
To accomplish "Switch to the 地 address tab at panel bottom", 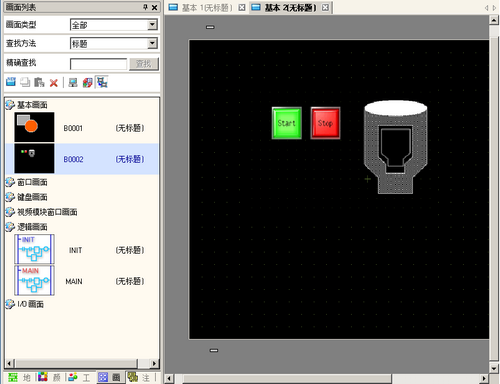I will [19, 377].
